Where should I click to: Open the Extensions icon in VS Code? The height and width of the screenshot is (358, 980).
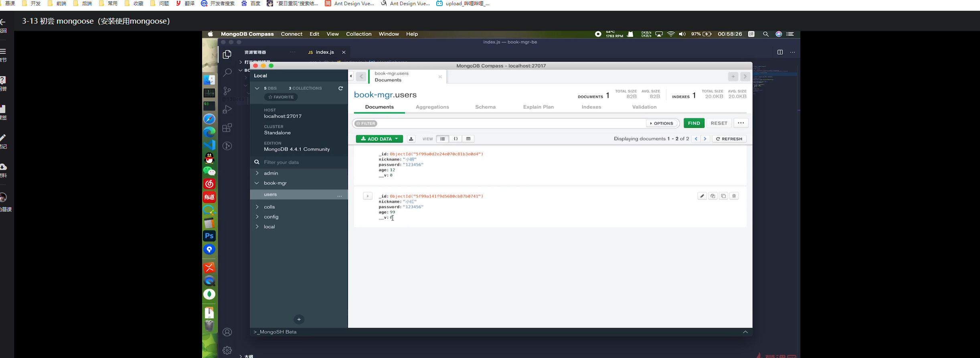[227, 128]
